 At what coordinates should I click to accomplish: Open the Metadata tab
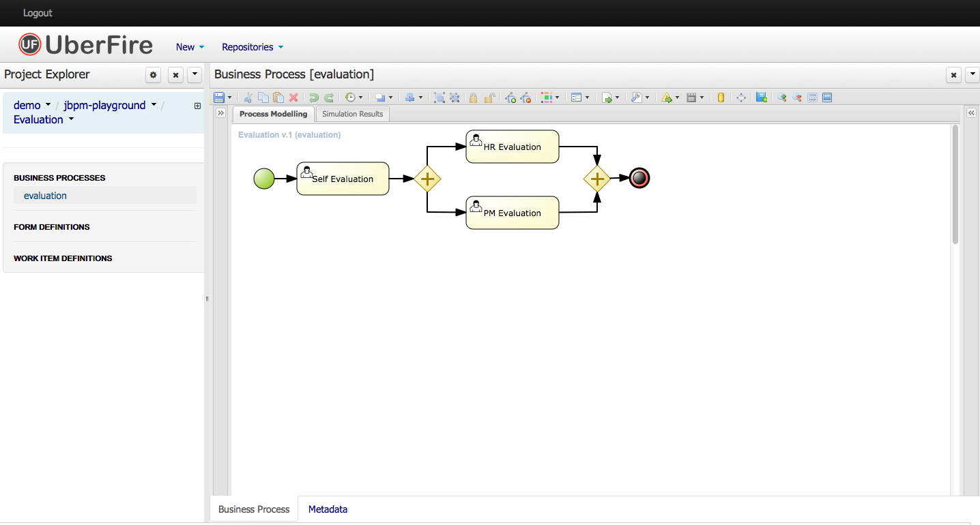point(328,509)
